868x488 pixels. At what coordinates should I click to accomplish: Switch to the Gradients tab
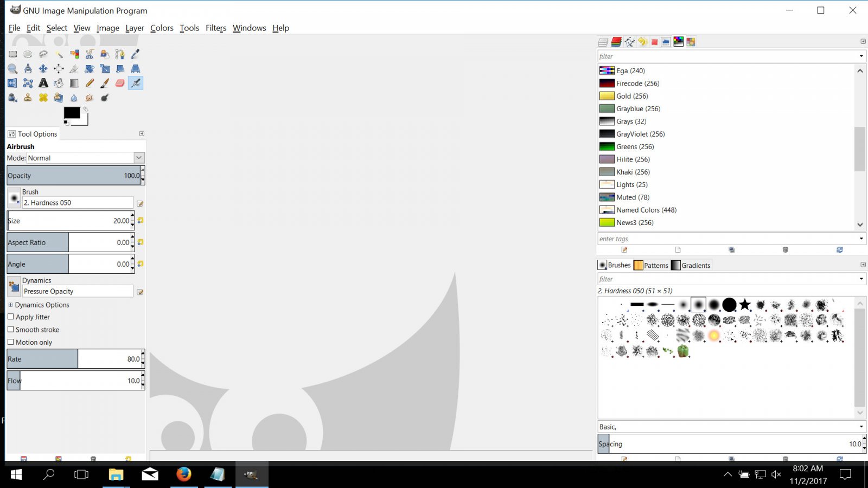[x=691, y=265]
